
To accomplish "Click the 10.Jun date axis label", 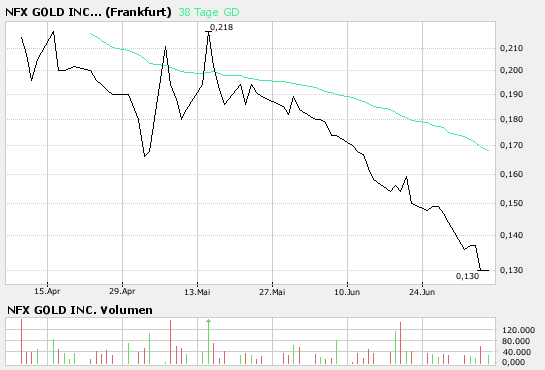I will (x=347, y=292).
